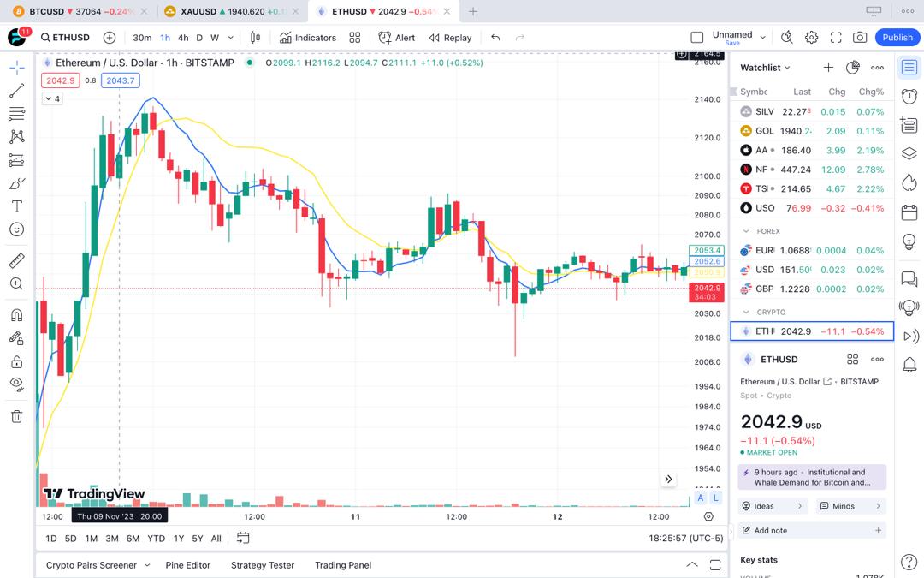This screenshot has width=924, height=578.
Task: Take a chart snapshot with camera icon
Action: pyautogui.click(x=860, y=38)
